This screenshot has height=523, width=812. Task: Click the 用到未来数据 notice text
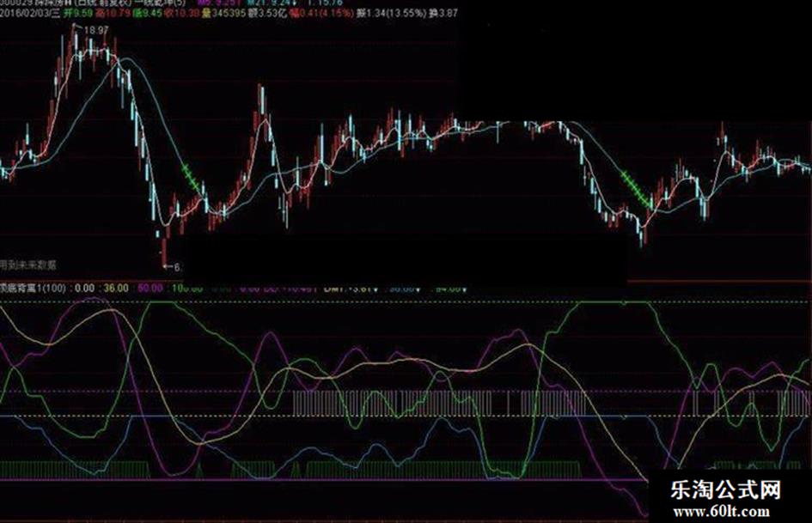(x=28, y=265)
